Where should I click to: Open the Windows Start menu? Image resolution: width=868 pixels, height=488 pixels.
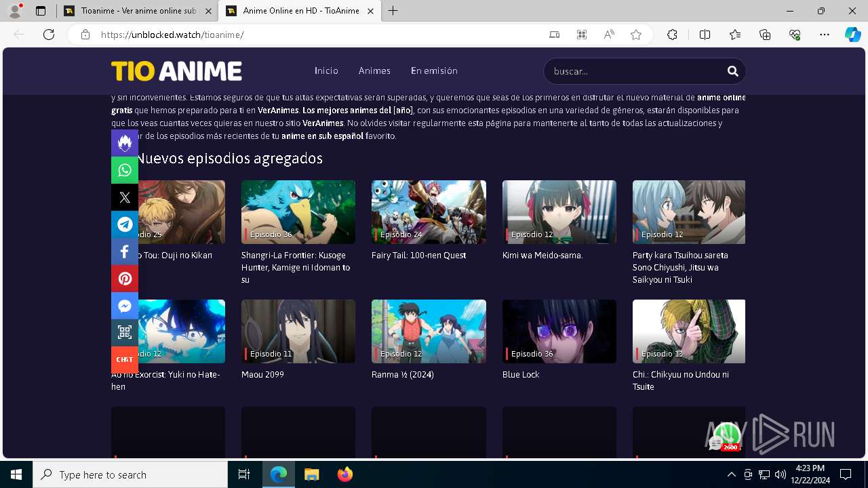pyautogui.click(x=16, y=474)
